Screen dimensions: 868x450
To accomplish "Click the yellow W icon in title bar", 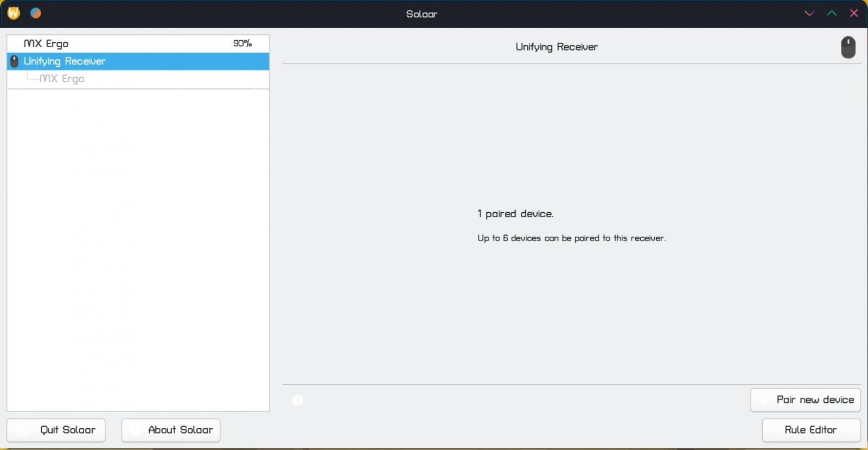I will (x=14, y=13).
